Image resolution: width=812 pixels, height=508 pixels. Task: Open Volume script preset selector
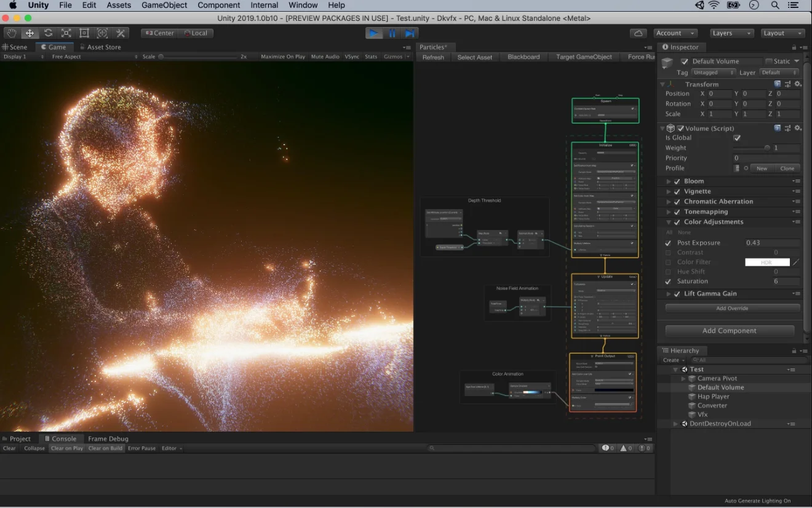[x=787, y=128]
